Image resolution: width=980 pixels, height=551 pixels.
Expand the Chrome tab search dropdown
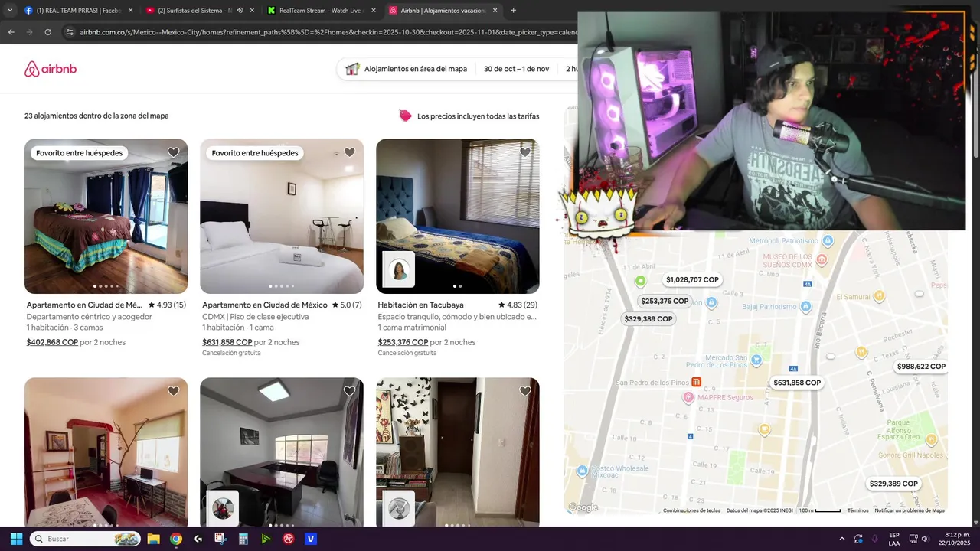click(x=10, y=11)
